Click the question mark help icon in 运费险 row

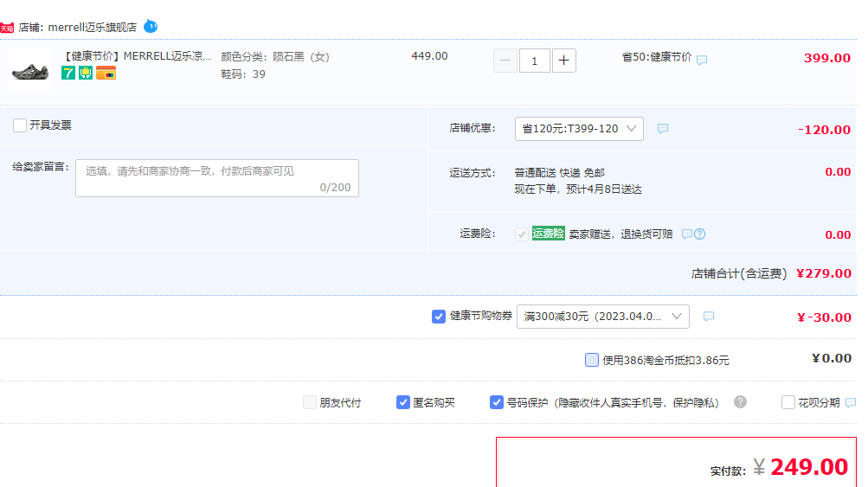point(700,234)
